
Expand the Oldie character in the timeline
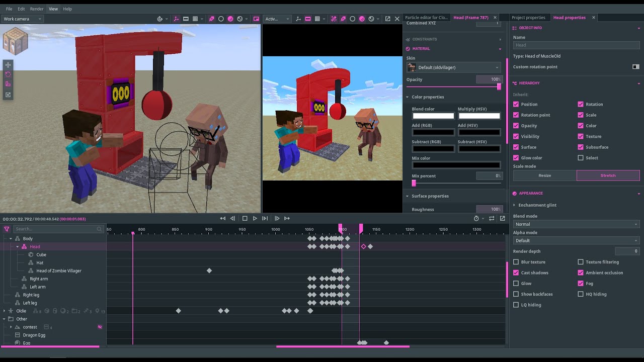coord(5,311)
